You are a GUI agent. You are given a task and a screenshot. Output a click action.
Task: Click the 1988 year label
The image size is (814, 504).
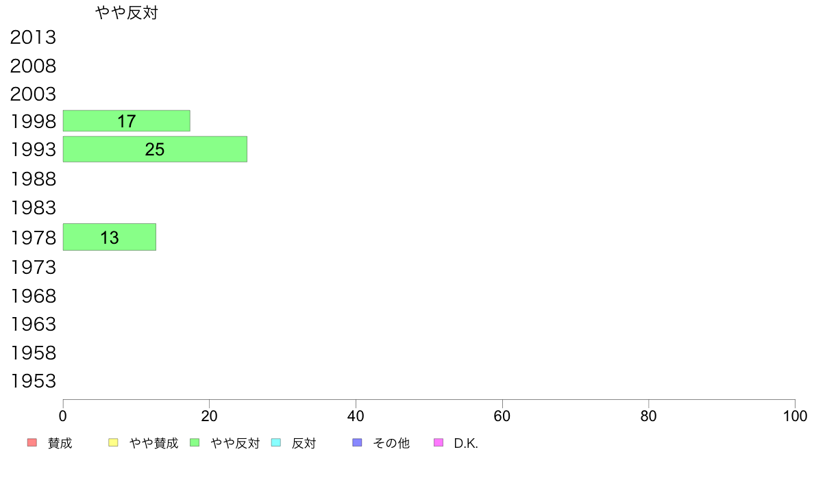click(x=33, y=179)
